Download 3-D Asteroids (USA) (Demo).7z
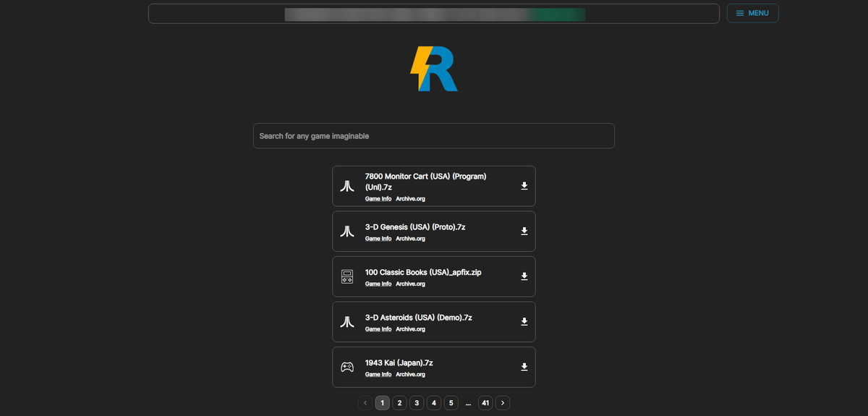Screen dimensions: 868x416 pyautogui.click(x=524, y=322)
